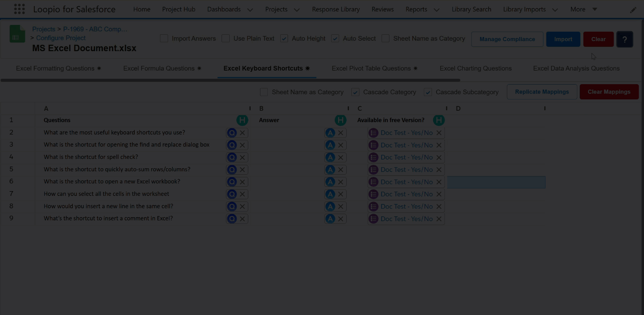Viewport: 644px width, 315px height.
Task: Go to Response Library nav item
Action: point(336,9)
